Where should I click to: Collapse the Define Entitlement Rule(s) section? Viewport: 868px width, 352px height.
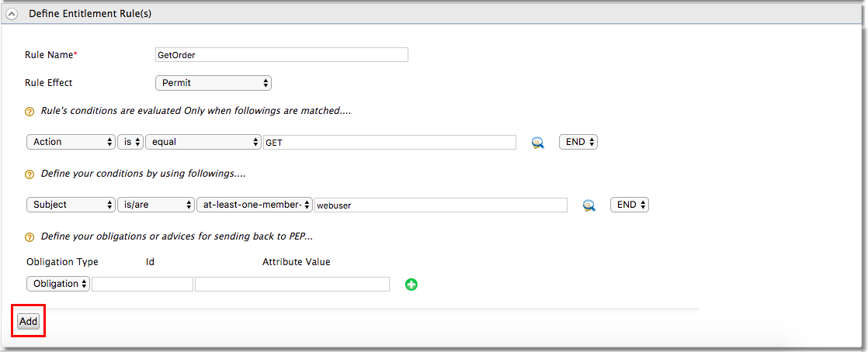12,14
